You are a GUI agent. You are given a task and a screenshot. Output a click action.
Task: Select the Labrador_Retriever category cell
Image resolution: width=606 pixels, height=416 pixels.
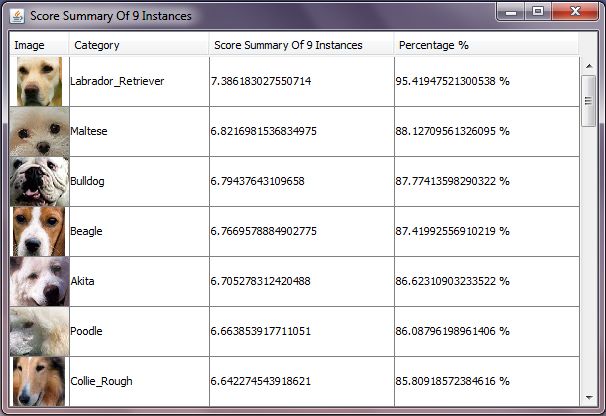[138, 81]
